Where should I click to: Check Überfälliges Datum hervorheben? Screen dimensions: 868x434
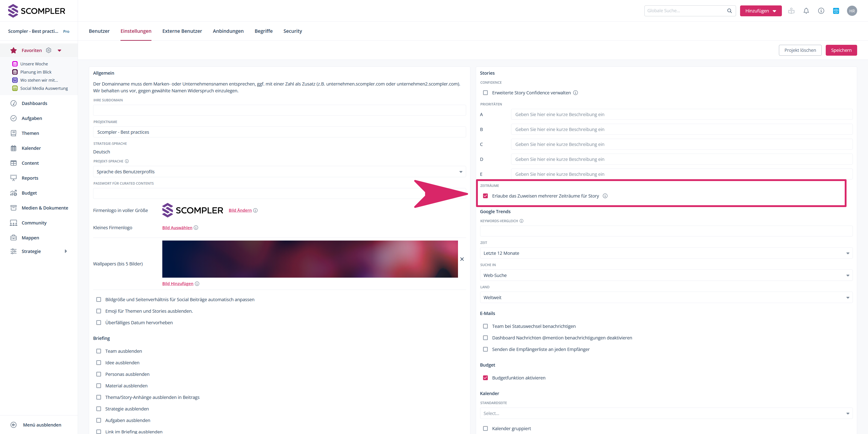click(x=99, y=322)
